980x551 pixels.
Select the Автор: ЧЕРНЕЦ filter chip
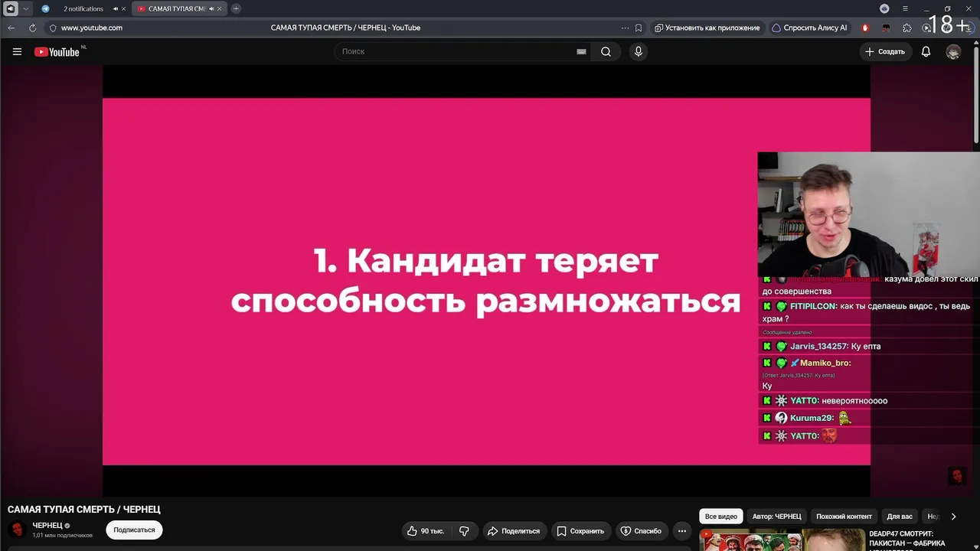(x=776, y=517)
